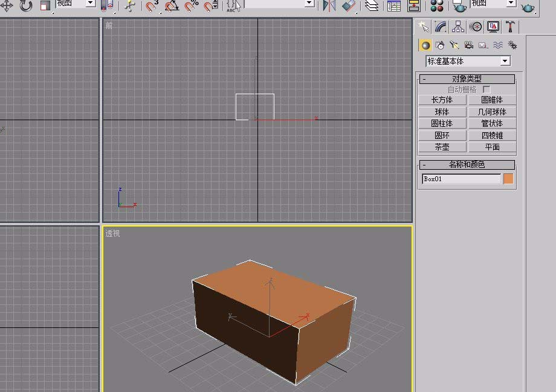
Task: Click the 几何球体 button
Action: pos(492,112)
